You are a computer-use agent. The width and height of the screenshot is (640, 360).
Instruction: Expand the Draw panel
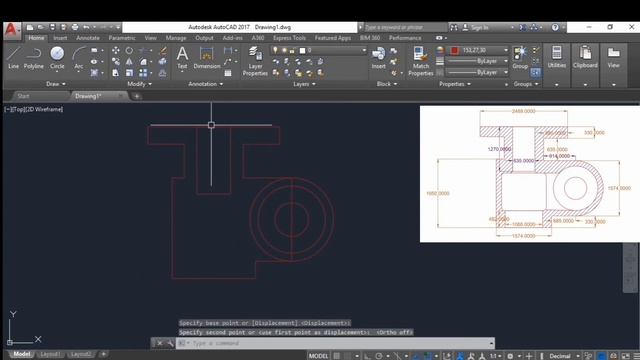[56, 84]
